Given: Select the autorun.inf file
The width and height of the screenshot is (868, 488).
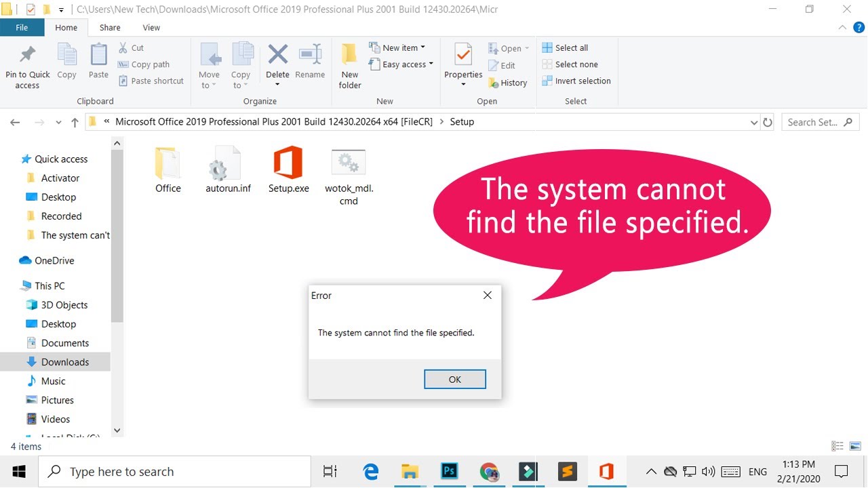Looking at the screenshot, I should click(229, 169).
